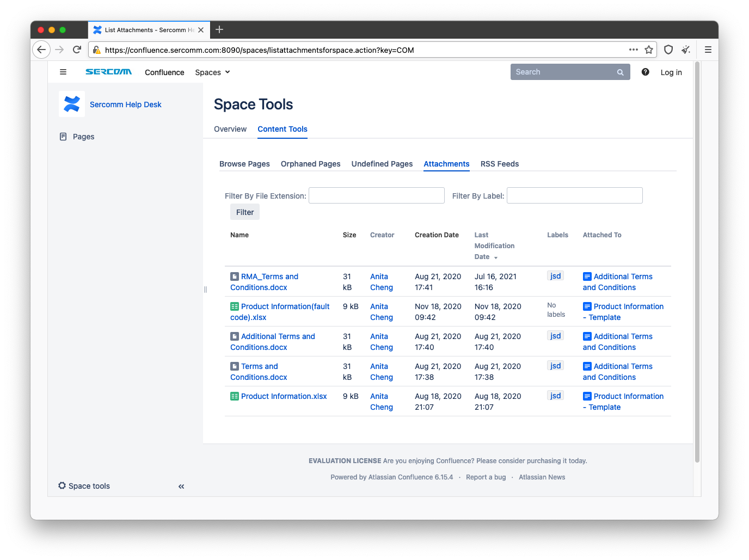The height and width of the screenshot is (560, 749).
Task: Expand the Spaces dropdown menu
Action: tap(213, 72)
